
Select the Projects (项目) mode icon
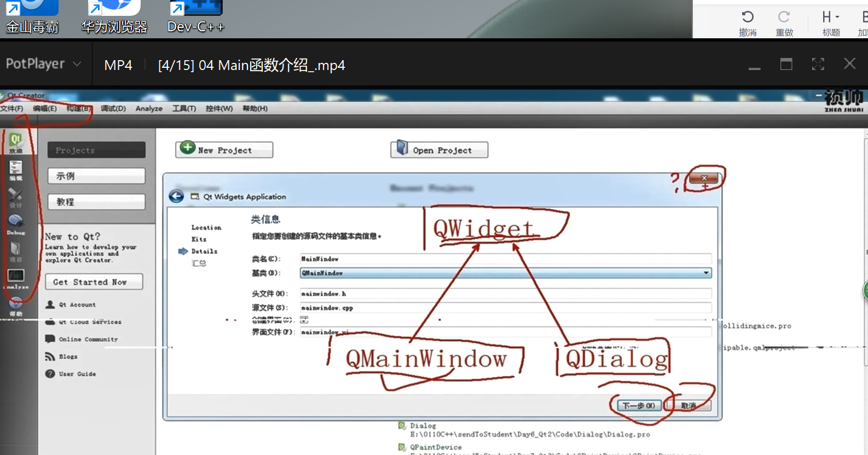point(16,252)
